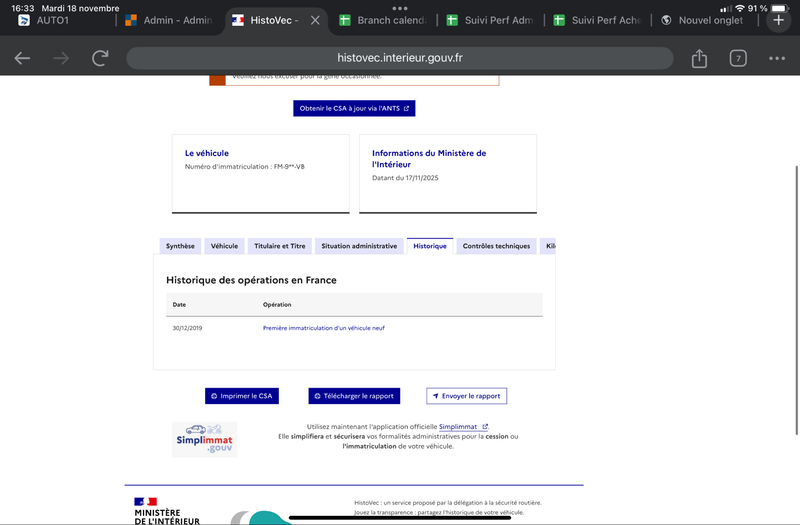The width and height of the screenshot is (800, 525).
Task: Switch to the Branch calendar browser tab
Action: (385, 20)
